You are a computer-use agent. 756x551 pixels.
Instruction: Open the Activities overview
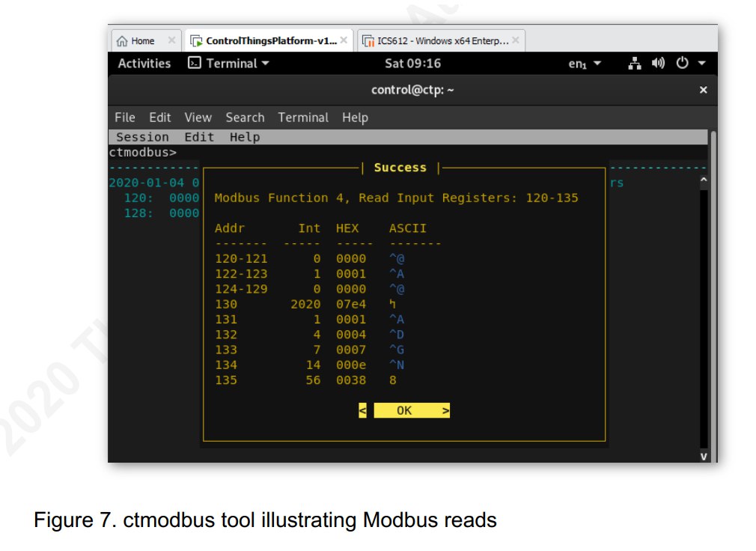[x=144, y=64]
